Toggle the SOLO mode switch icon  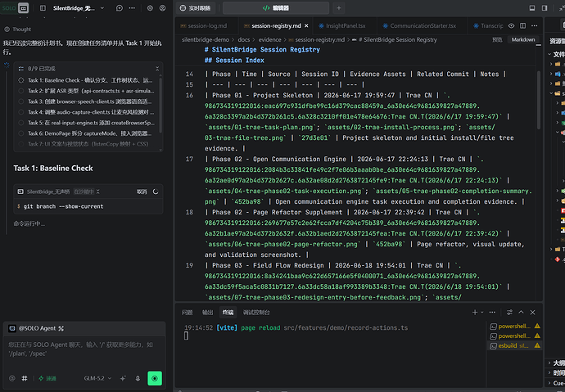(24, 8)
